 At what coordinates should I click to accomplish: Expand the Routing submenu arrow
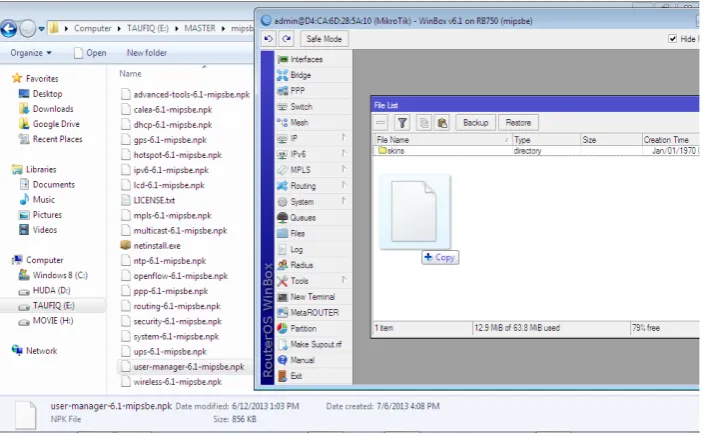click(344, 185)
